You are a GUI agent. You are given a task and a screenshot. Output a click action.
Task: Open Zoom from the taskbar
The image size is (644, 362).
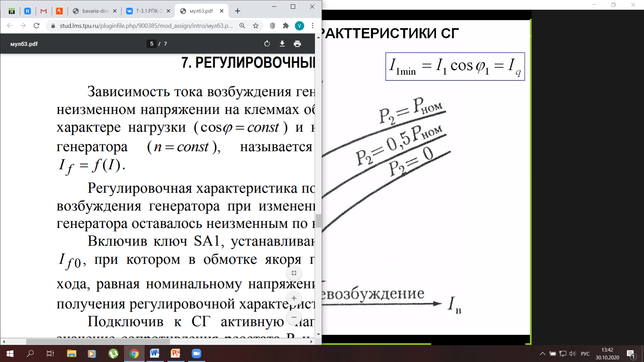[x=196, y=354]
